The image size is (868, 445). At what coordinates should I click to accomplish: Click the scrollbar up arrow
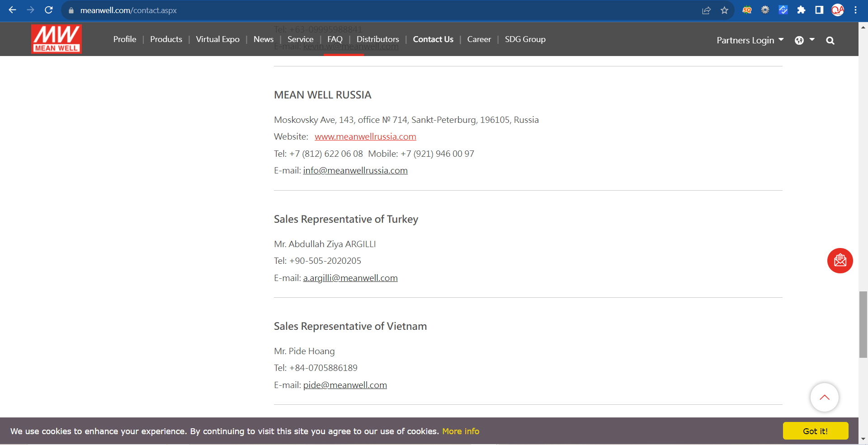[863, 27]
